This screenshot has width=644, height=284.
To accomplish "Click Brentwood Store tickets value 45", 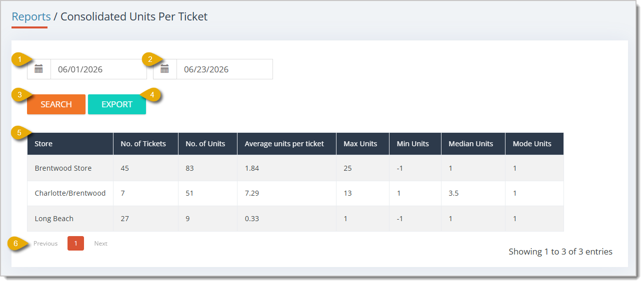I will (x=124, y=168).
